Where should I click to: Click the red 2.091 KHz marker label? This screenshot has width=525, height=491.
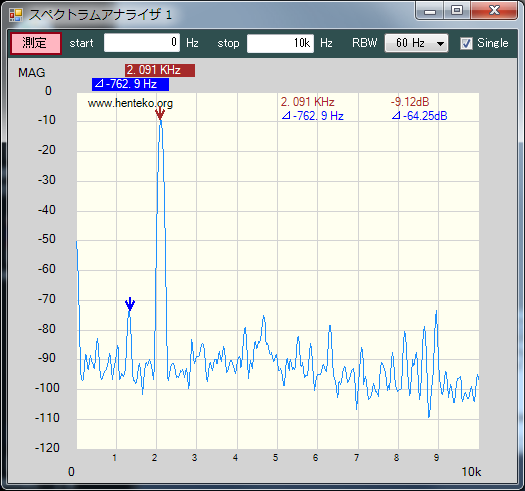(x=160, y=70)
